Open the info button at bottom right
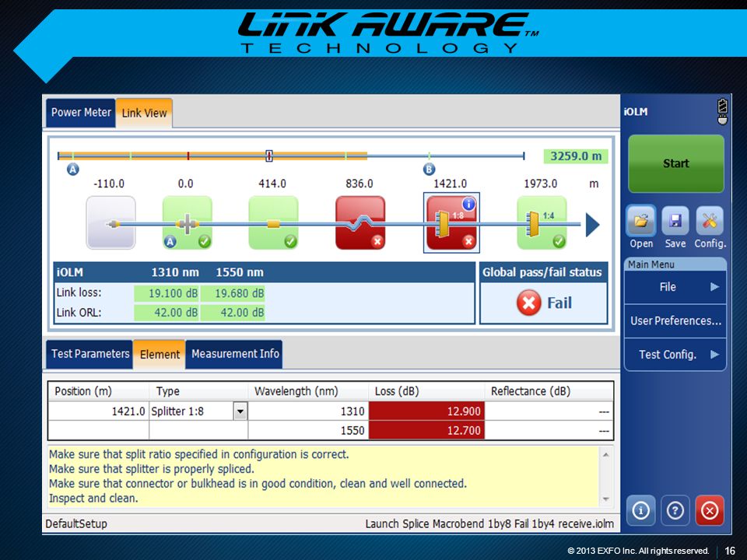 640,510
